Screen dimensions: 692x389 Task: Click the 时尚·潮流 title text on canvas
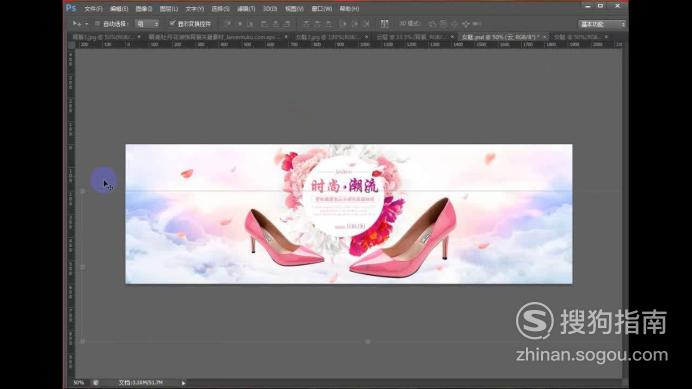tap(345, 186)
